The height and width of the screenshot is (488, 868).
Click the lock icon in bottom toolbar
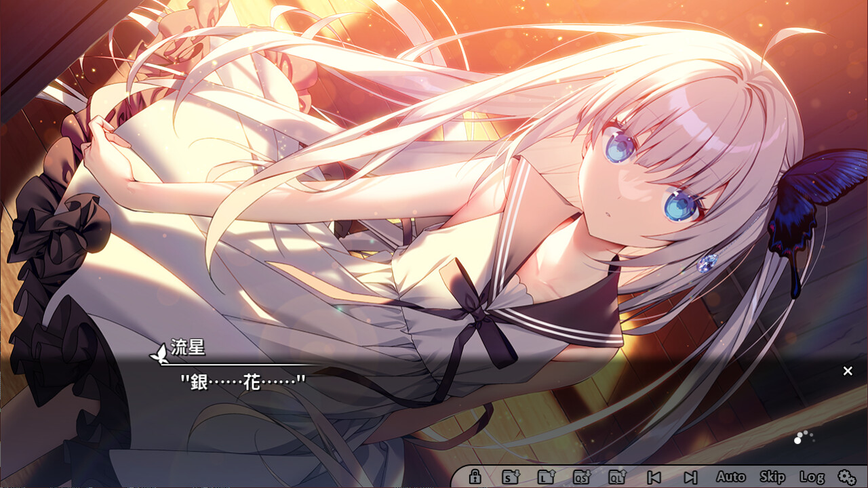click(475, 476)
